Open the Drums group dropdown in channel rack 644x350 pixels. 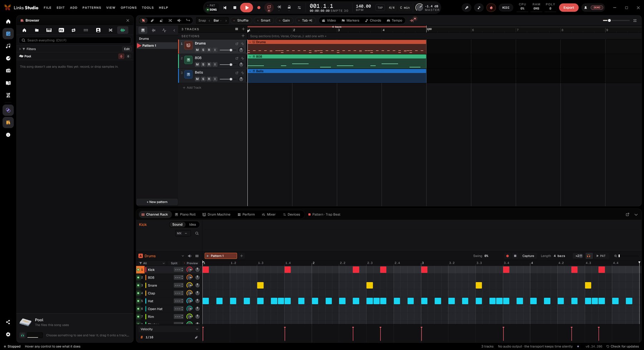coord(182,256)
